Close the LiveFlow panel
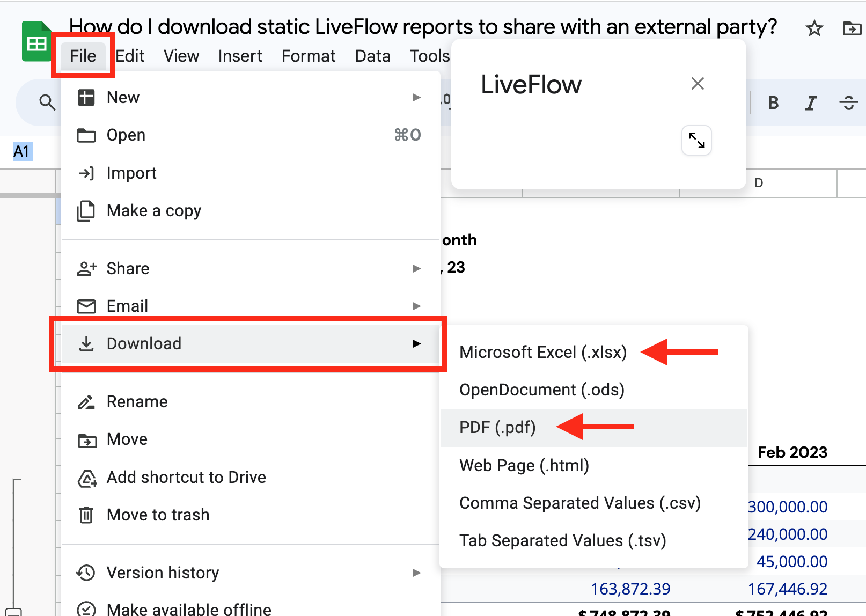 pyautogui.click(x=698, y=84)
